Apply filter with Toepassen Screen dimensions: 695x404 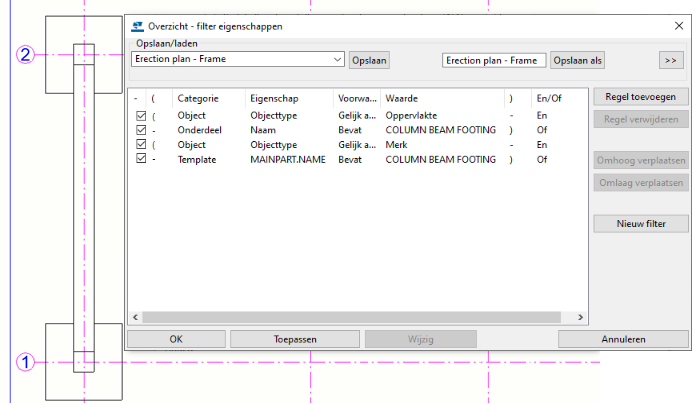[295, 339]
